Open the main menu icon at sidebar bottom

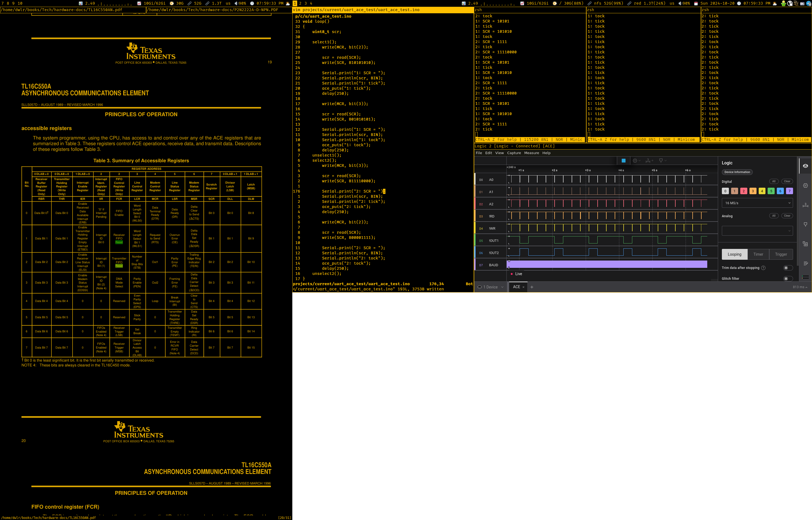805,277
